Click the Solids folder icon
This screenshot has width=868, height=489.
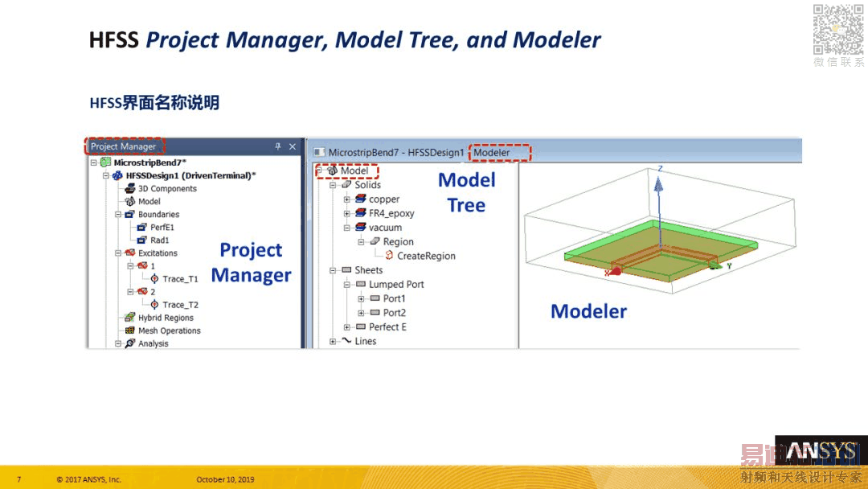coord(346,184)
